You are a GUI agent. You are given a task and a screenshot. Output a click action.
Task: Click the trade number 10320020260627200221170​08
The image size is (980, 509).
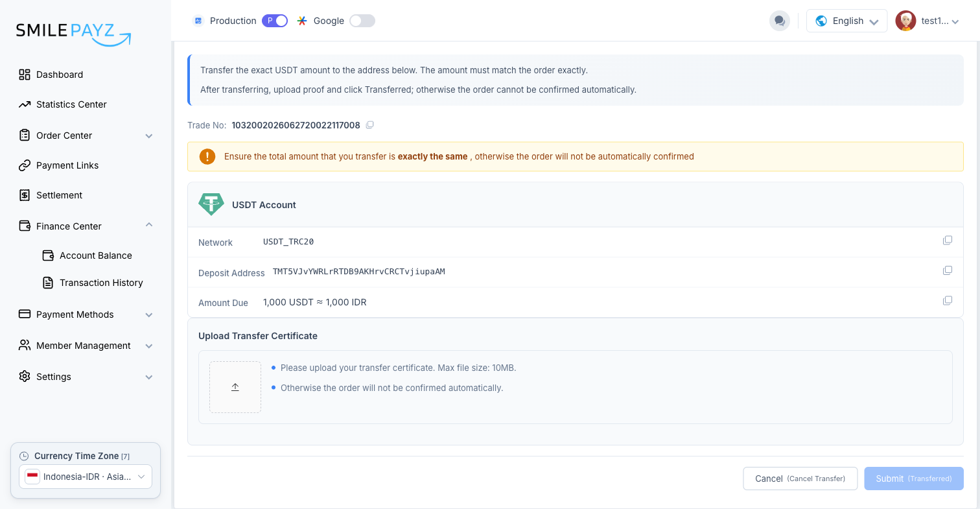(296, 125)
